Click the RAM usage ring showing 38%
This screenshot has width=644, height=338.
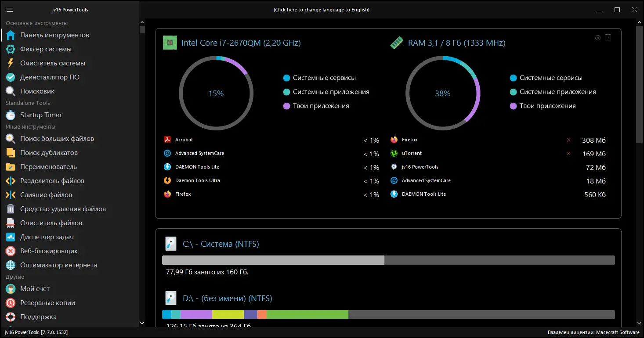coord(443,93)
